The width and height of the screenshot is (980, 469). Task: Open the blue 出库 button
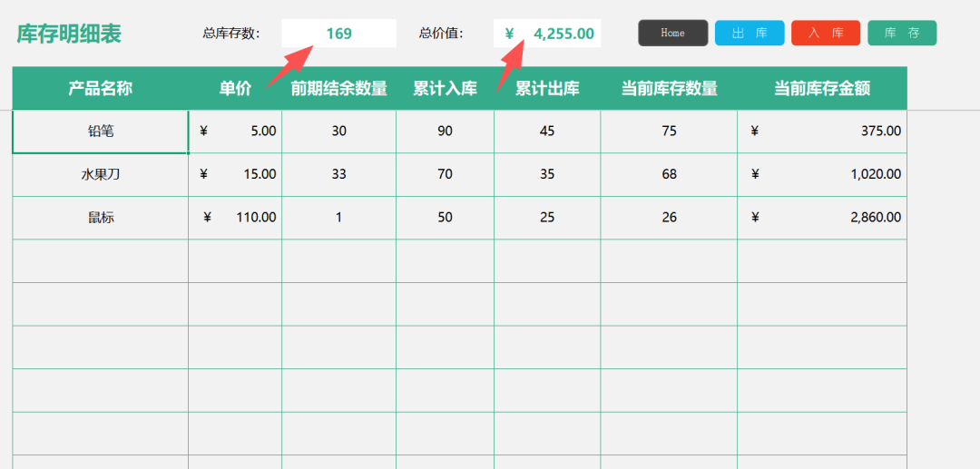[x=750, y=34]
